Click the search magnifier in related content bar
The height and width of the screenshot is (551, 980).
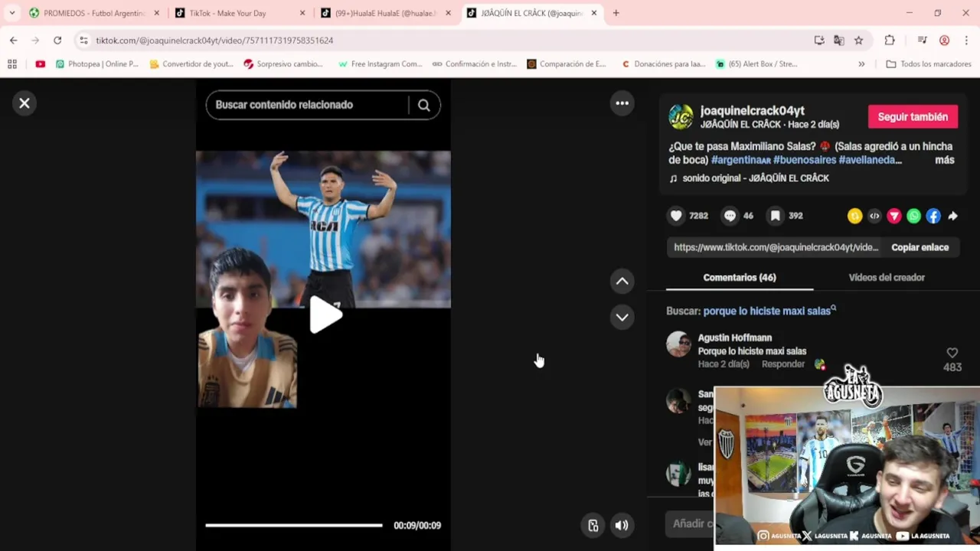tap(423, 106)
